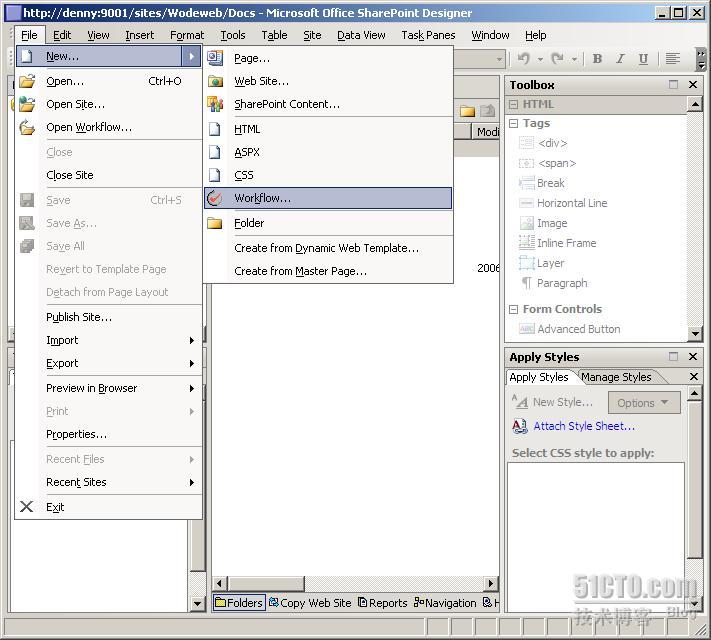The height and width of the screenshot is (640, 711).
Task: Switch to the Apply Styles tab
Action: [x=539, y=377]
